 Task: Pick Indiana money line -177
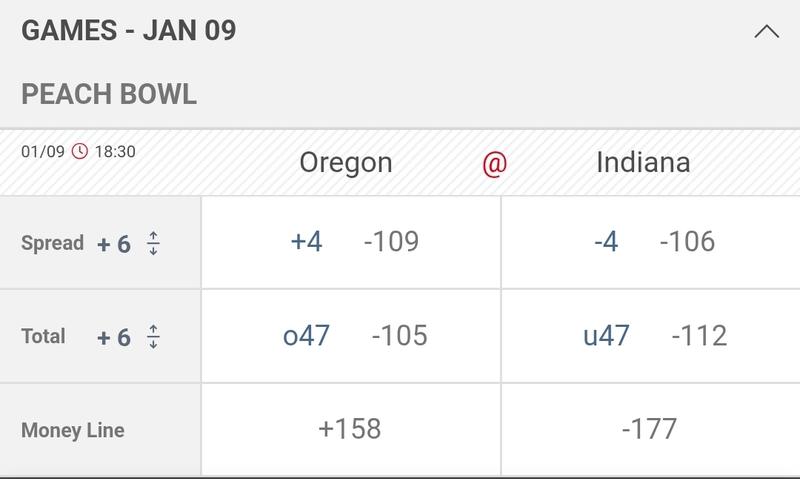click(651, 429)
